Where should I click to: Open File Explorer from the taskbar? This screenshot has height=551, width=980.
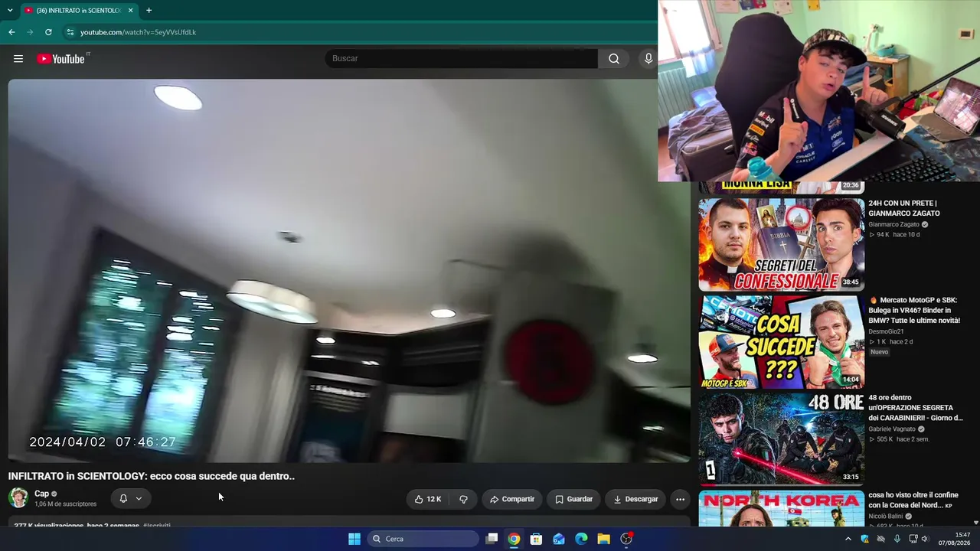click(x=604, y=539)
